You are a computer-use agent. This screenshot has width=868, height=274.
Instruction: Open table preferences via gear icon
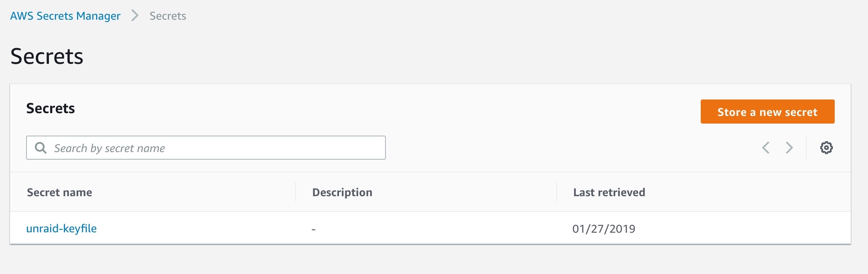(x=826, y=148)
